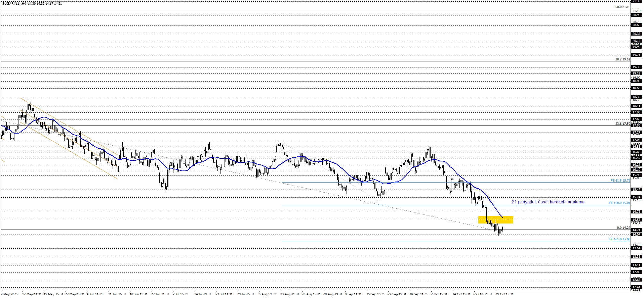Select the 0.0 14.22 Fibonacci base label
Viewport: 644px width, 298px height.
[x=623, y=228]
